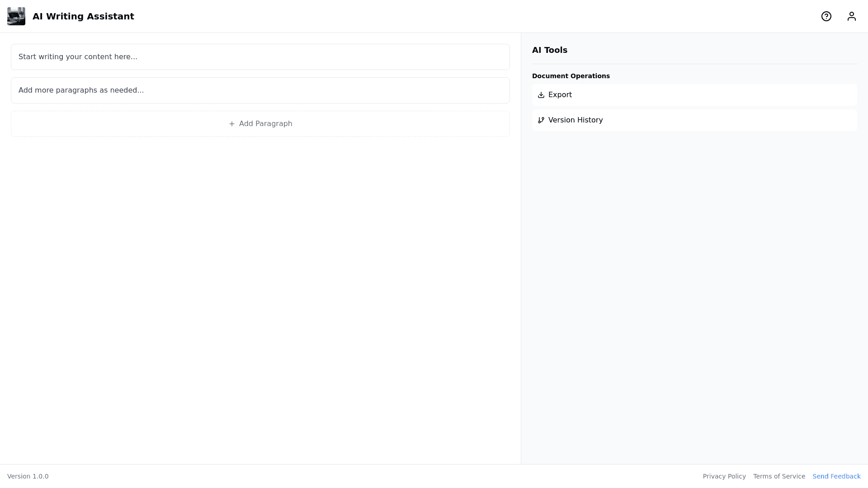This screenshot has width=868, height=488.
Task: Open the user profile icon
Action: click(x=852, y=16)
